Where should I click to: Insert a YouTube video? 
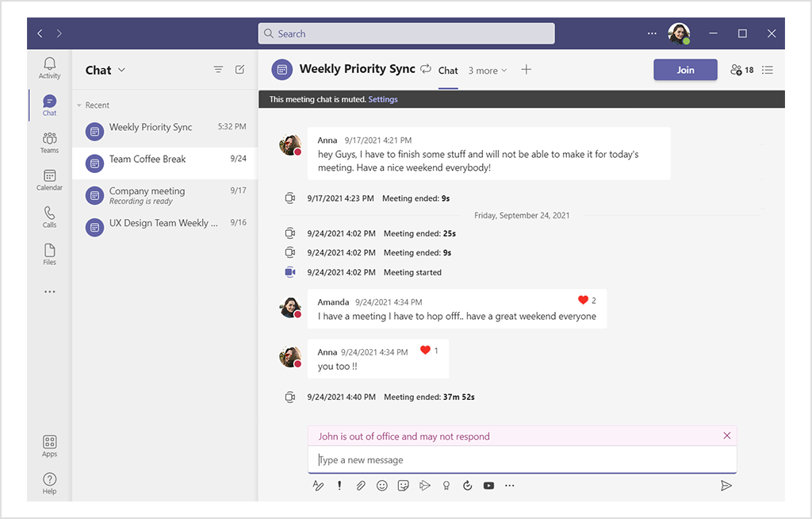tap(488, 485)
